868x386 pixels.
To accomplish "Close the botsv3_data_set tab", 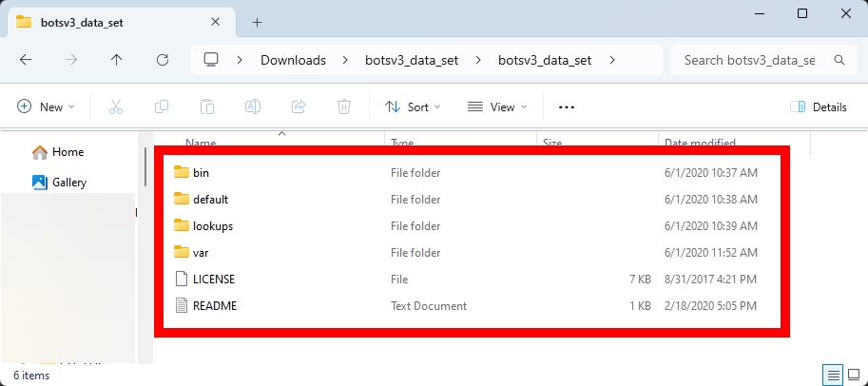I will (x=216, y=22).
